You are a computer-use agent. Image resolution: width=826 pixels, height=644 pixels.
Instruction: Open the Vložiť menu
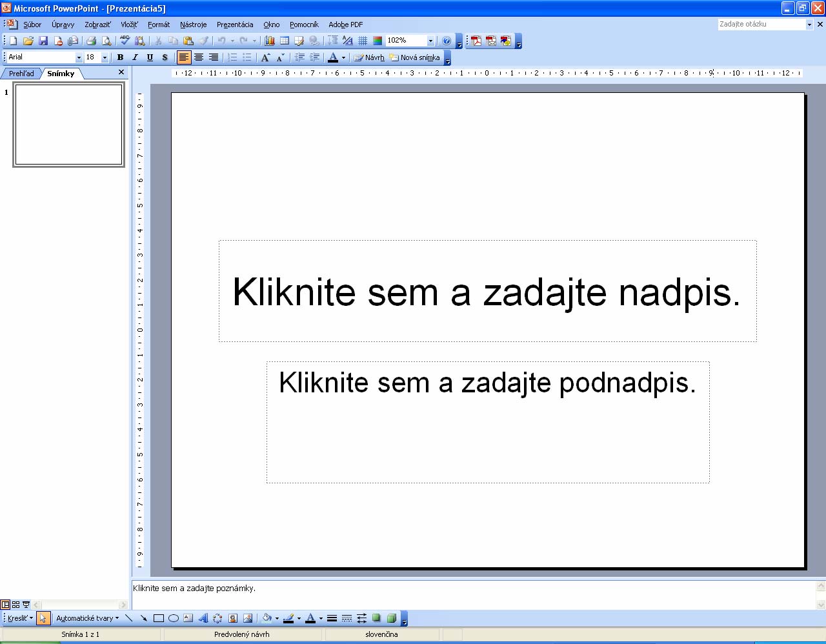(129, 25)
